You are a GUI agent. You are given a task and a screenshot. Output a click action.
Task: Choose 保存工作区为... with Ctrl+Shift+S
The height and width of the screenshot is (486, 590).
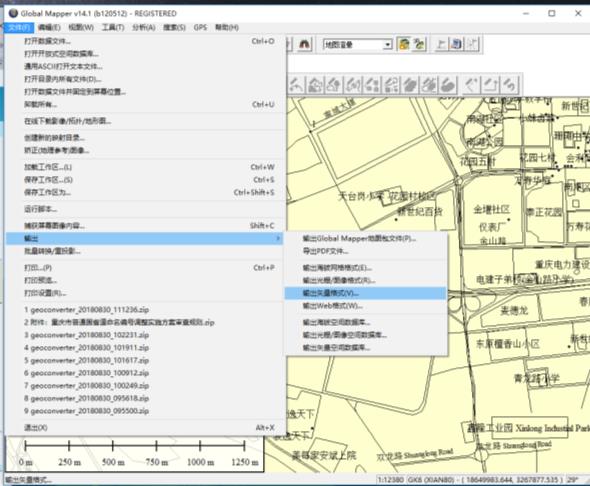tap(145, 193)
